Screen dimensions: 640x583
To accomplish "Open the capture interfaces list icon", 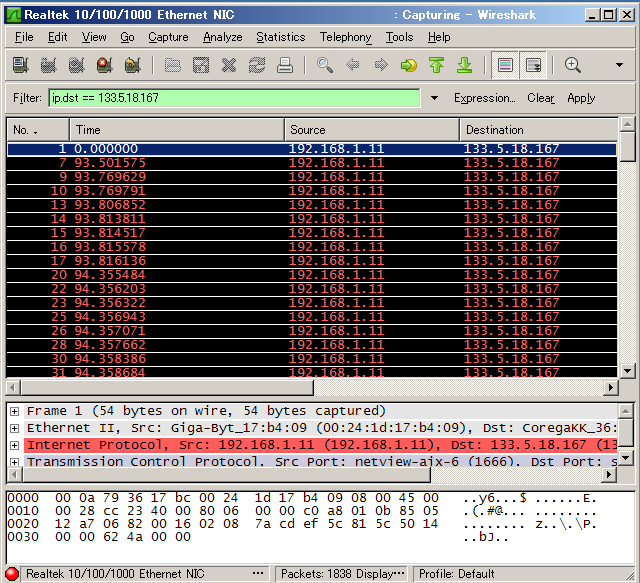I will coord(20,65).
